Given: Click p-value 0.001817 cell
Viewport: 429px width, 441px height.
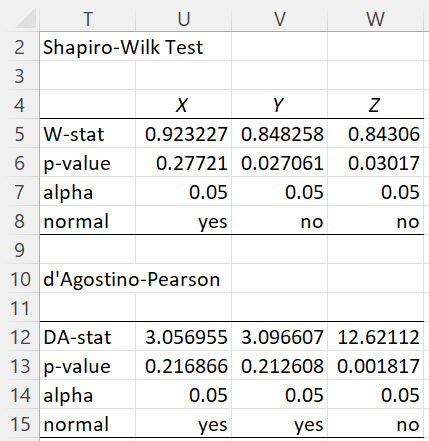Looking at the screenshot, I should coord(375,366).
